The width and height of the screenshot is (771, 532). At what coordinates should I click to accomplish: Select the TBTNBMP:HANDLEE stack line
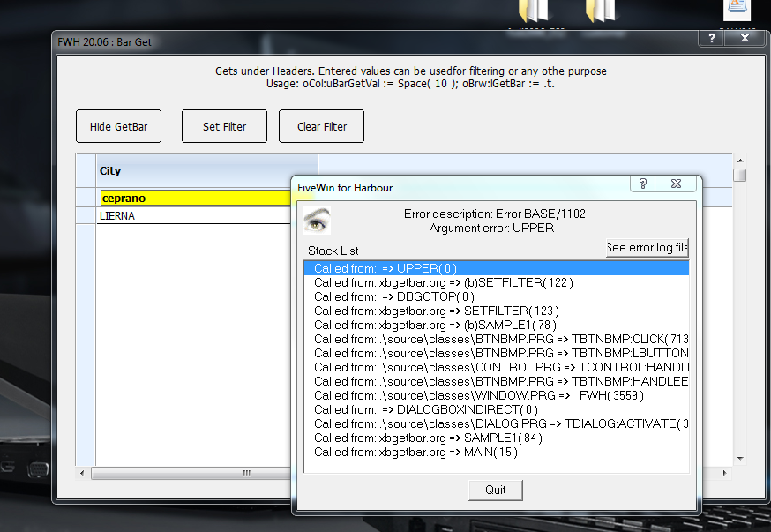(x=496, y=381)
